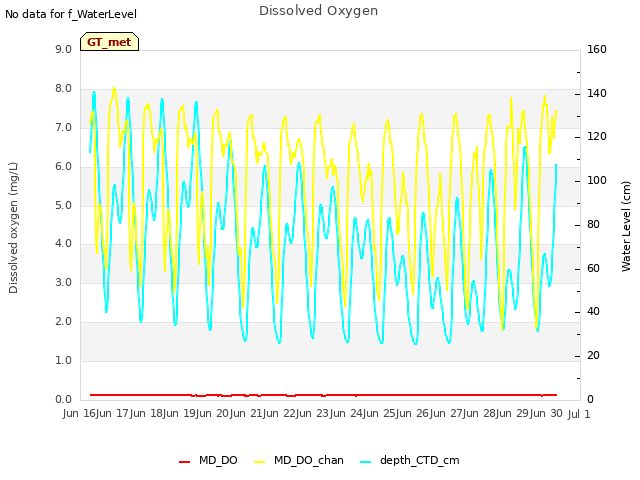
Task: Select MD_DO legend label
Action: pos(218,460)
